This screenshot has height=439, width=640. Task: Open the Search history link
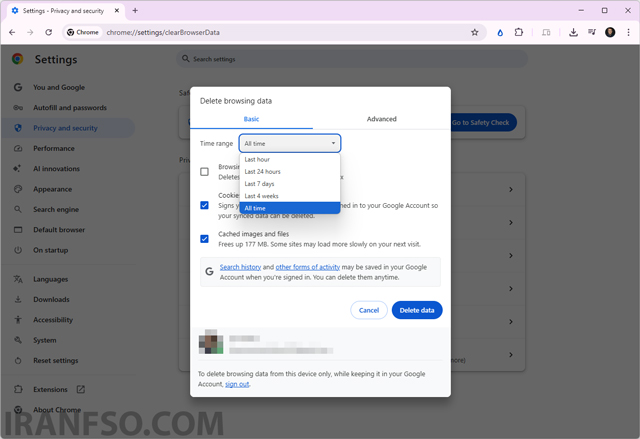pos(240,267)
